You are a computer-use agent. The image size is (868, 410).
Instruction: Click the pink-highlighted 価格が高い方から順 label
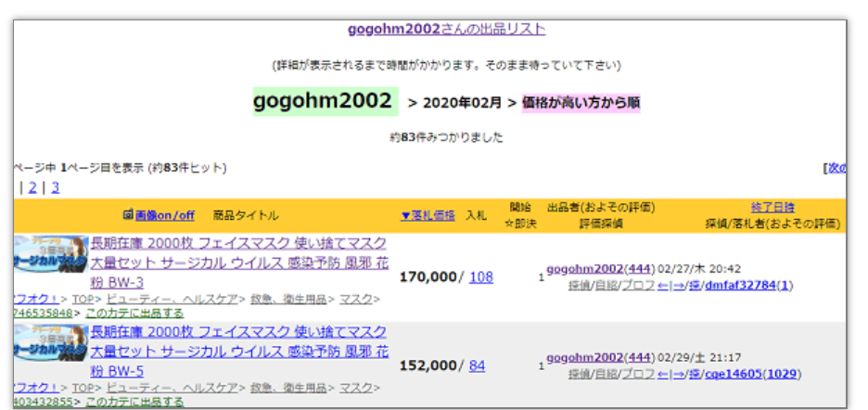(x=581, y=103)
